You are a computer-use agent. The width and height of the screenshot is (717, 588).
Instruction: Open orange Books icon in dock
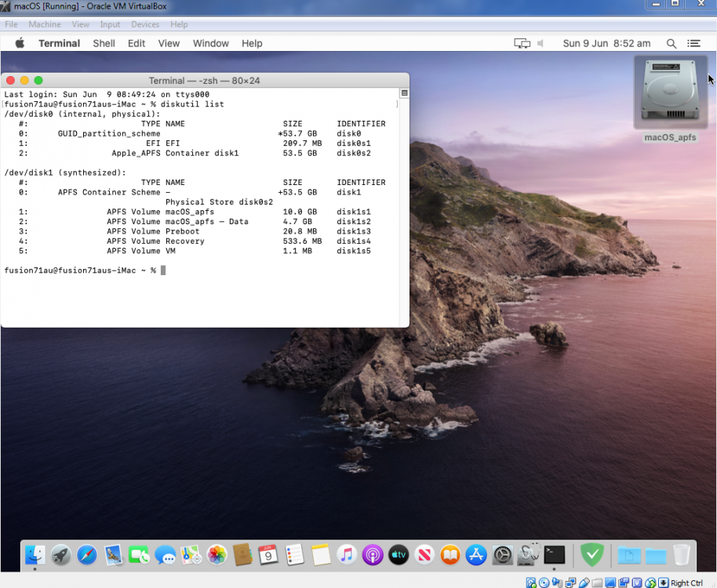(450, 555)
